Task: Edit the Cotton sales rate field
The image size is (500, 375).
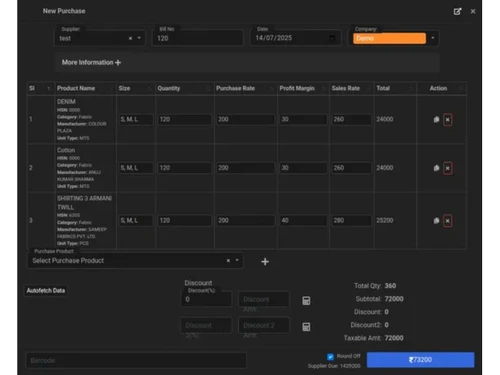Action: coord(352,168)
